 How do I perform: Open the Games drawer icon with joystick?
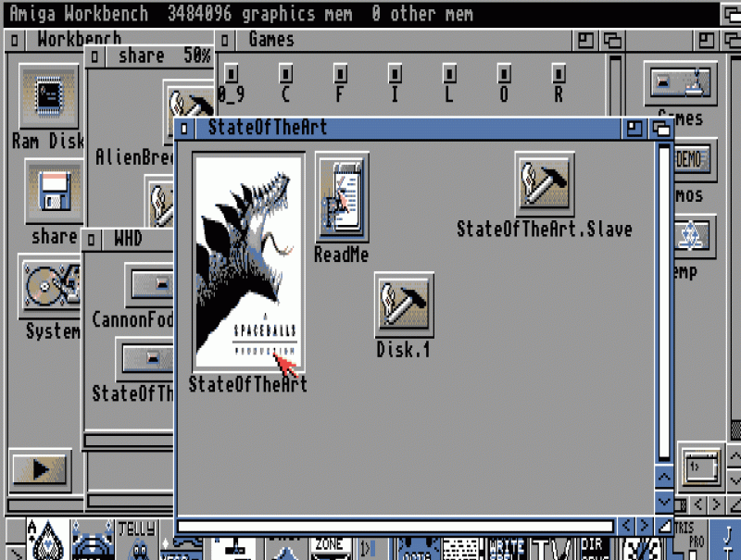681,83
